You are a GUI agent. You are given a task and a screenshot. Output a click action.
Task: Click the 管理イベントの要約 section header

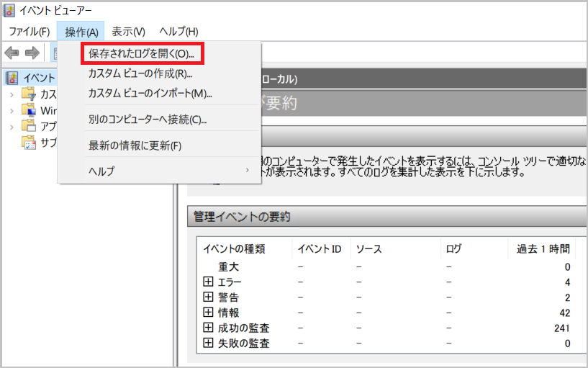click(x=386, y=217)
